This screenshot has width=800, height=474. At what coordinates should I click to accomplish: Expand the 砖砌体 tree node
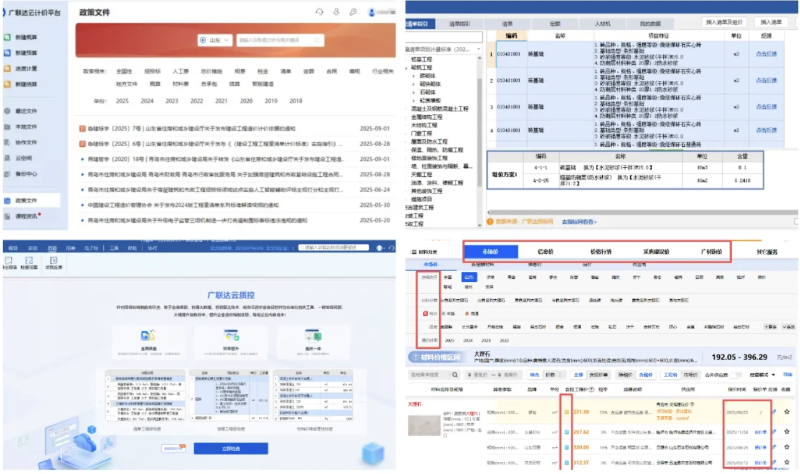pos(414,76)
